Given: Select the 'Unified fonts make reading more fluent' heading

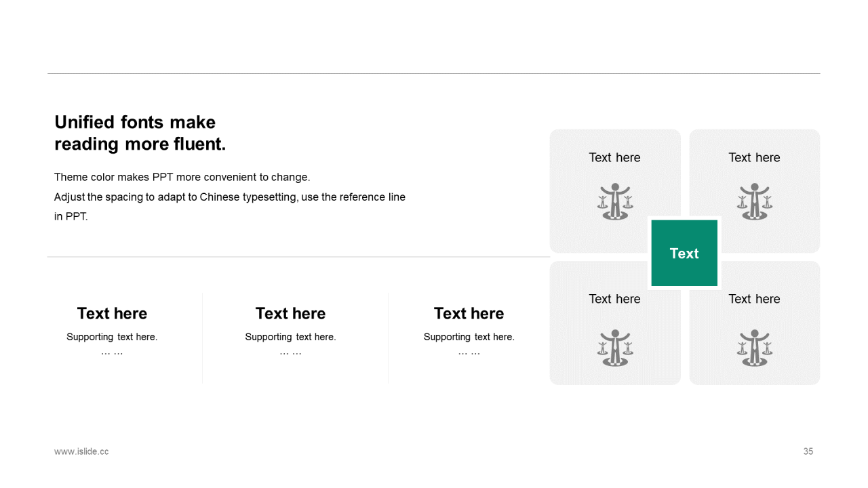Looking at the screenshot, I should point(140,133).
